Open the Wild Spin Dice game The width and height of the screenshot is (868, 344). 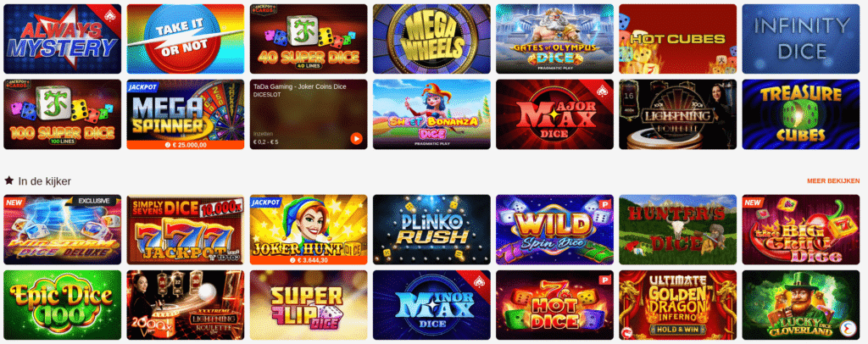point(554,230)
